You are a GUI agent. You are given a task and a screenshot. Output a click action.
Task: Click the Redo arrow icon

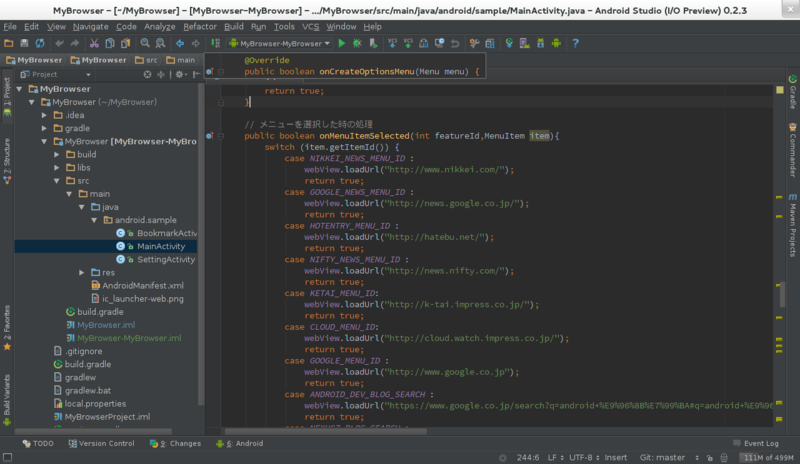coord(74,43)
